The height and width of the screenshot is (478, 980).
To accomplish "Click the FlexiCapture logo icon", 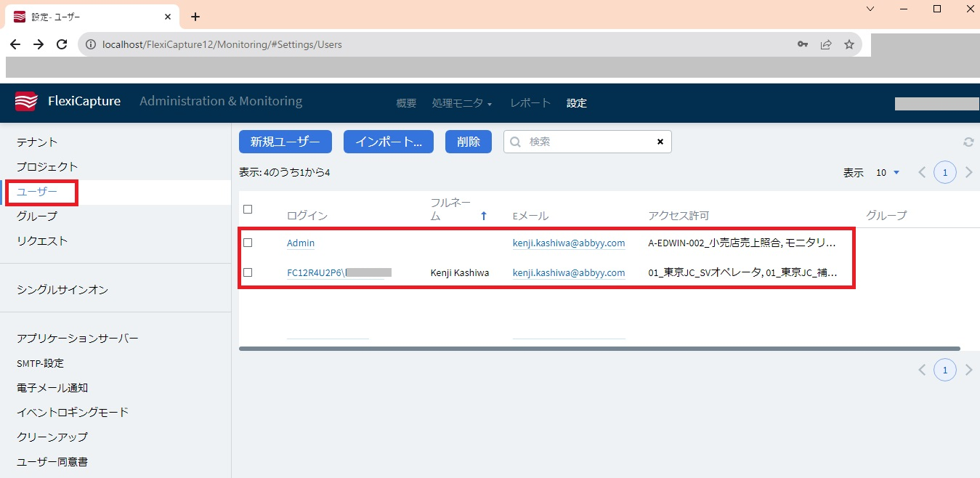I will (25, 102).
